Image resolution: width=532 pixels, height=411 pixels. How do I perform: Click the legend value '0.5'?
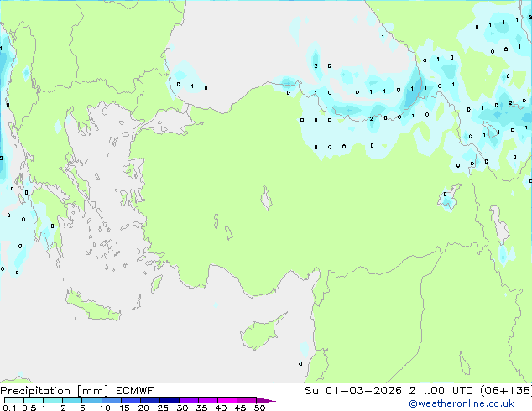pyautogui.click(x=29, y=408)
